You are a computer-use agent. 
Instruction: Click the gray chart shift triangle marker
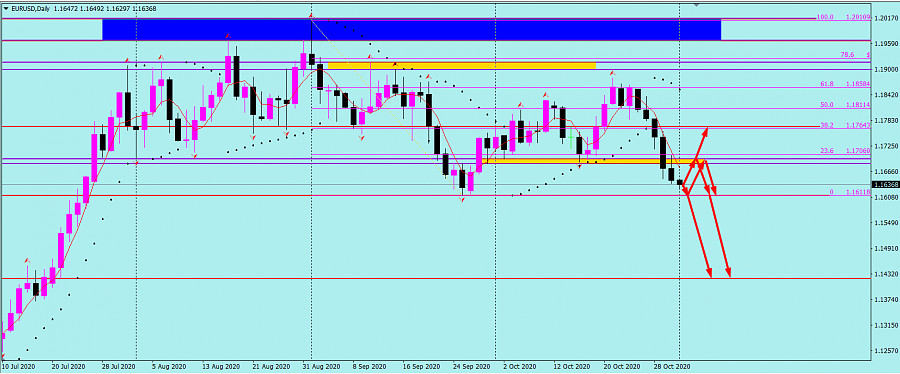click(697, 5)
